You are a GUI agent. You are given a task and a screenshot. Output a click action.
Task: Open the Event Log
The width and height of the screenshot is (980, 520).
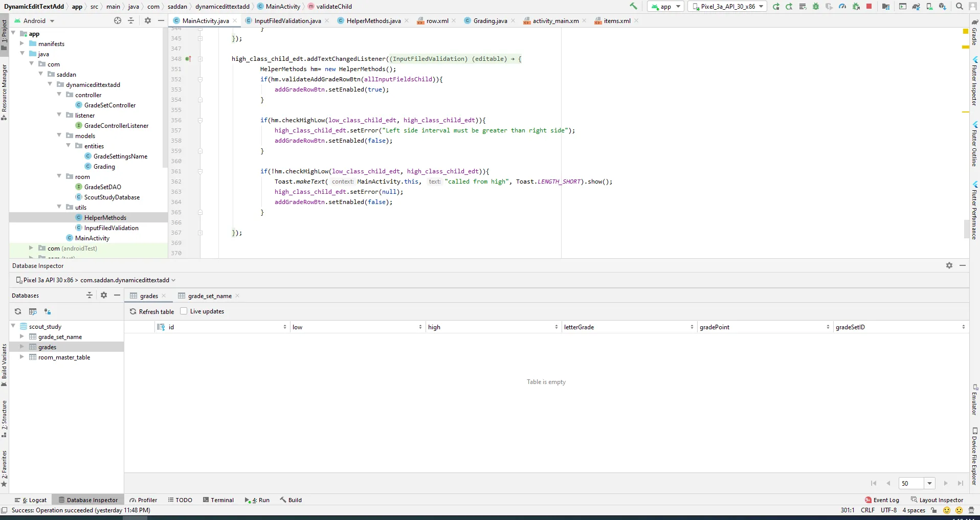882,500
